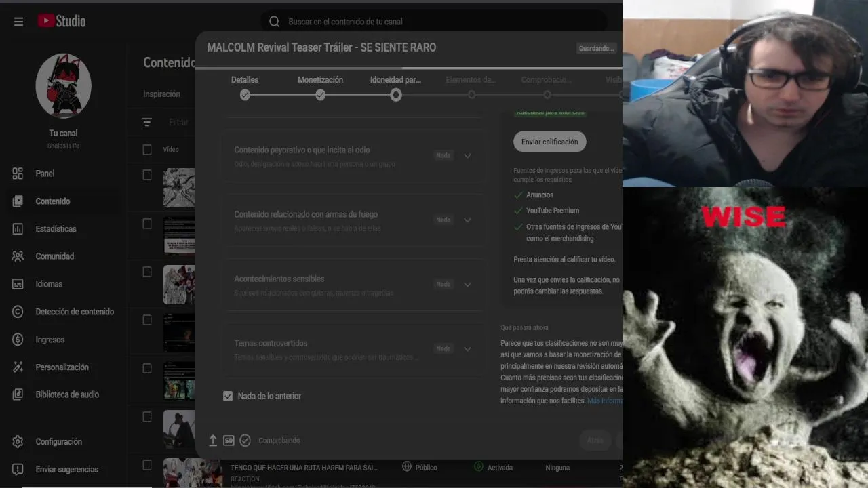Select the sixth video row checkbox

click(147, 417)
